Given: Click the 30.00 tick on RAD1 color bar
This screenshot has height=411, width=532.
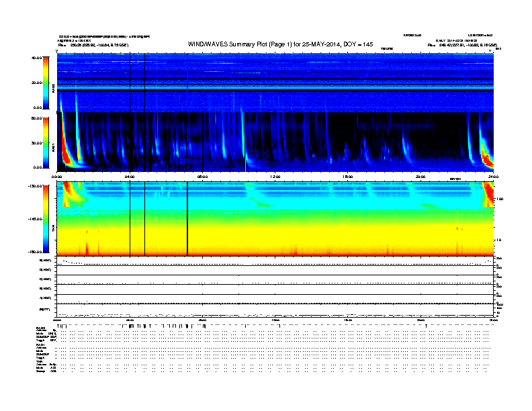Looking at the screenshot, I should 36,143.
